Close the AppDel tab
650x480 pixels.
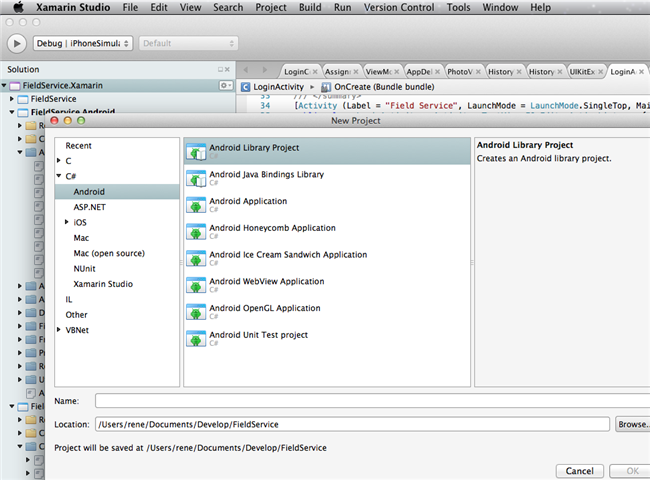click(x=437, y=72)
